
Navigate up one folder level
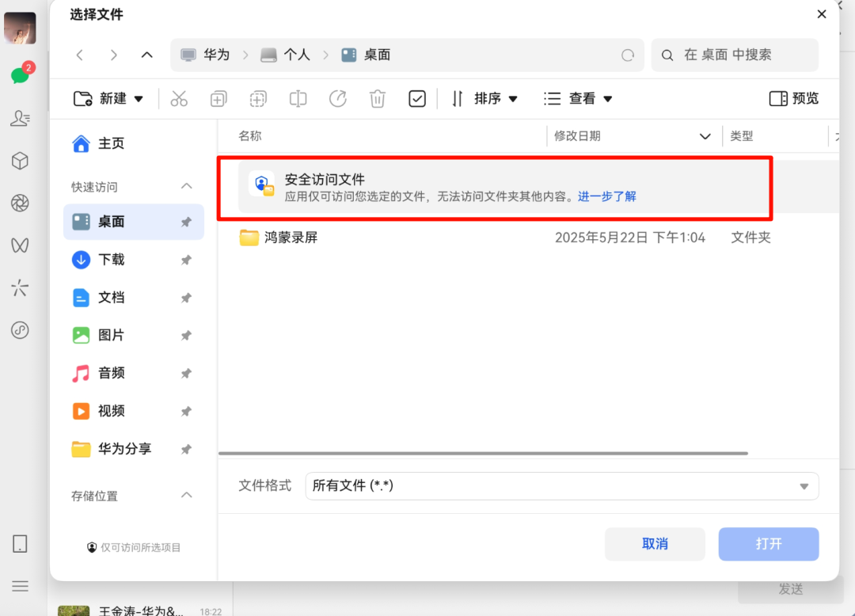(146, 55)
